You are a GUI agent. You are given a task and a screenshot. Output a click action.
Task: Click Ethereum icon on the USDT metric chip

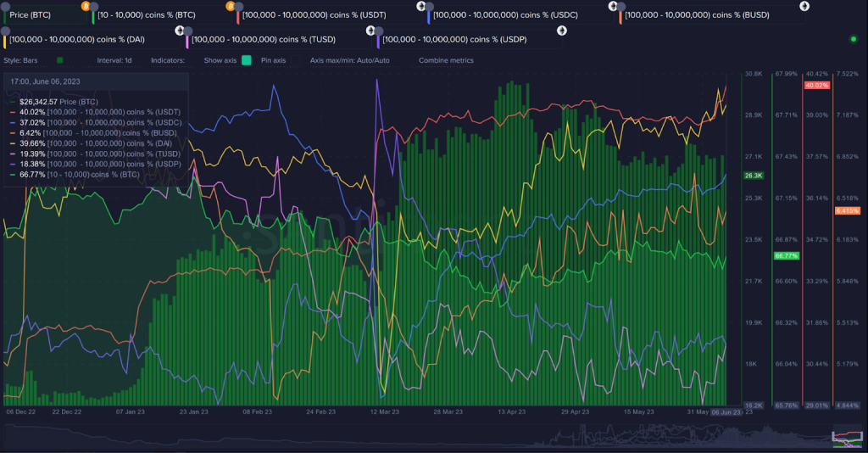pos(420,6)
